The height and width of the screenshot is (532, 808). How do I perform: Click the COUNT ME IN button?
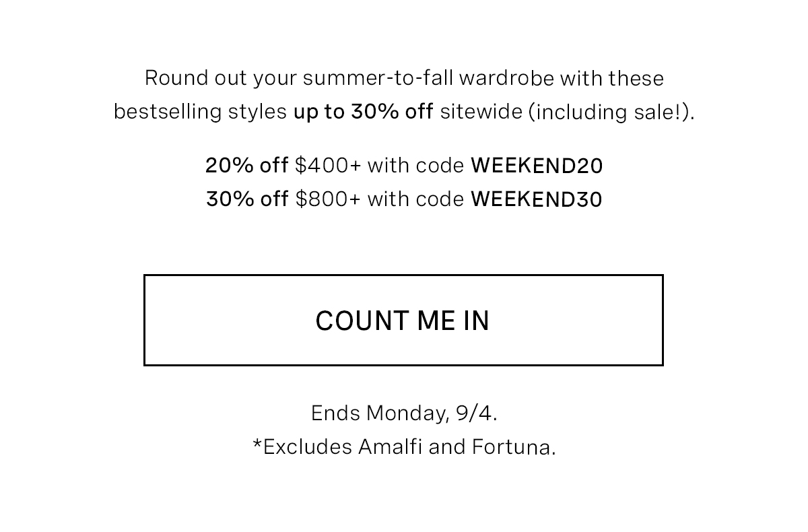click(403, 320)
